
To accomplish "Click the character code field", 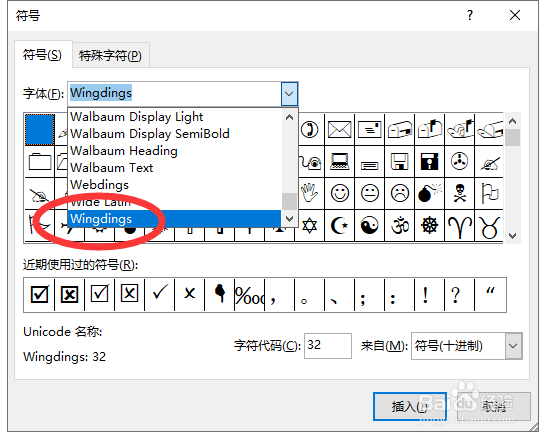I will tap(328, 345).
